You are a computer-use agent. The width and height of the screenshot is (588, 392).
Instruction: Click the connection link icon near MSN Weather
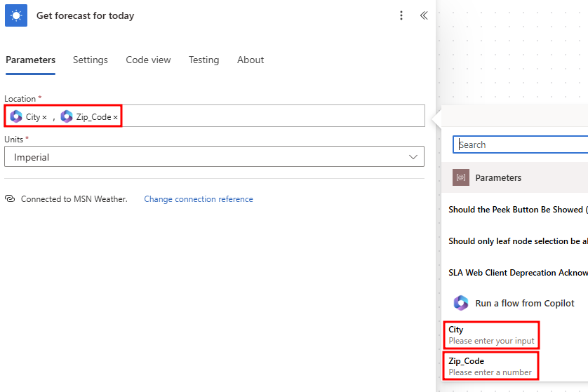pos(10,198)
